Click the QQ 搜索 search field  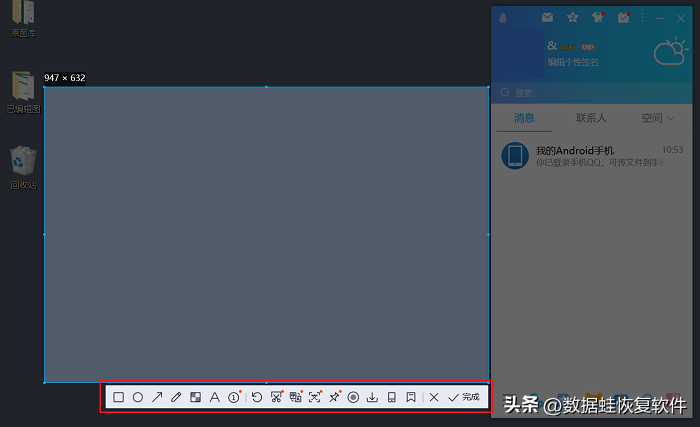coord(592,93)
